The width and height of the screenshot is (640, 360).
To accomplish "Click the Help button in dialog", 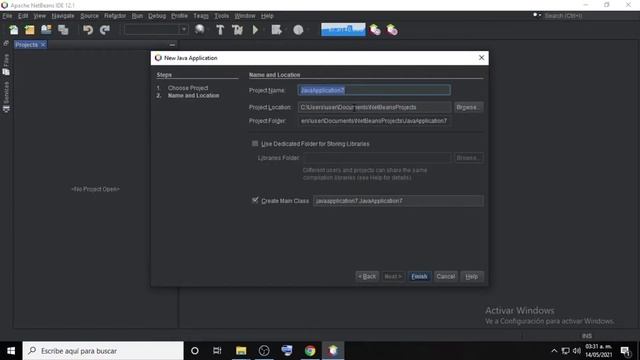I will coord(472,276).
